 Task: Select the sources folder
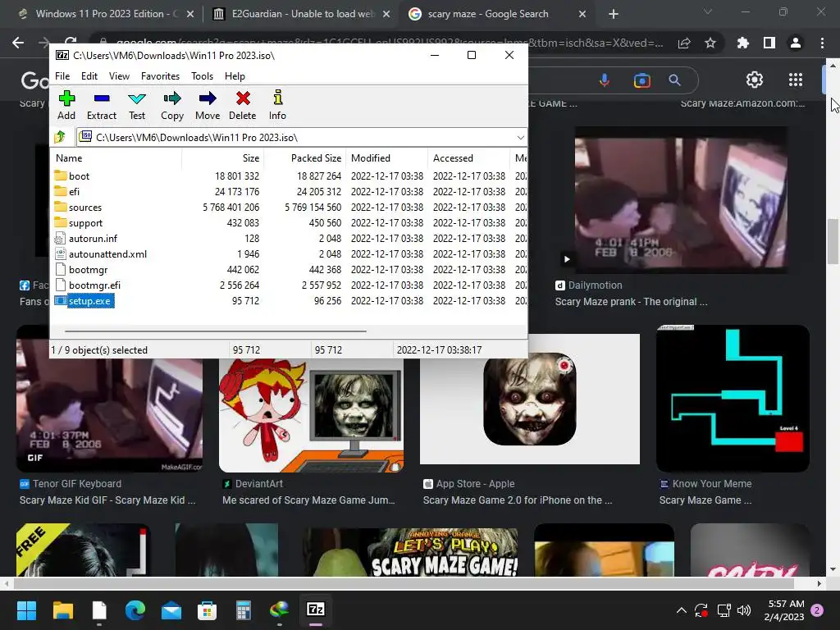pos(85,208)
